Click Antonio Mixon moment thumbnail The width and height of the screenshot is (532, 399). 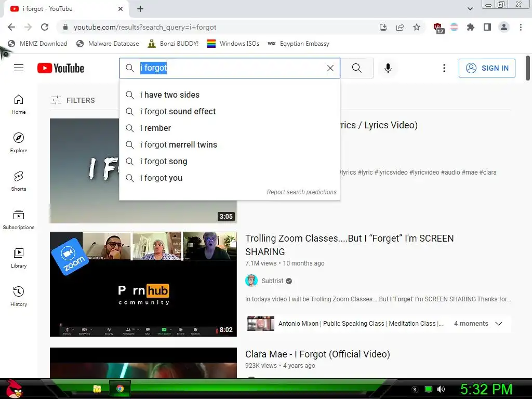(261, 324)
